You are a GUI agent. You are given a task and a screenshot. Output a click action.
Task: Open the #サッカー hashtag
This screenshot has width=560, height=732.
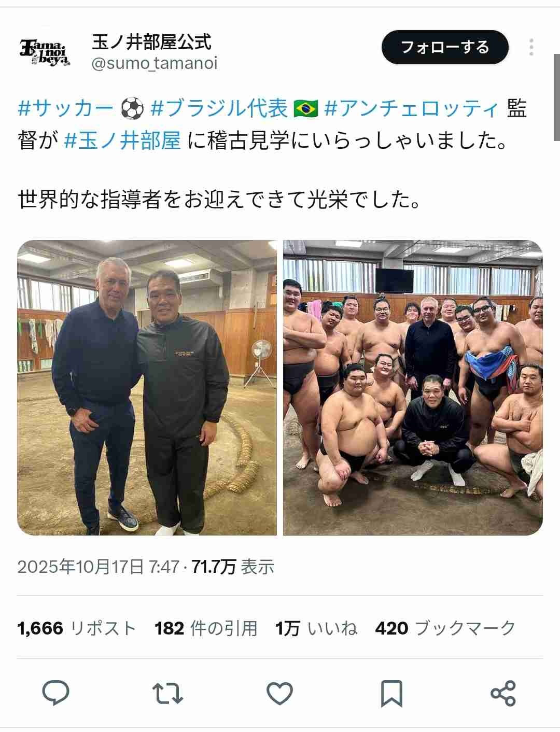coord(65,108)
